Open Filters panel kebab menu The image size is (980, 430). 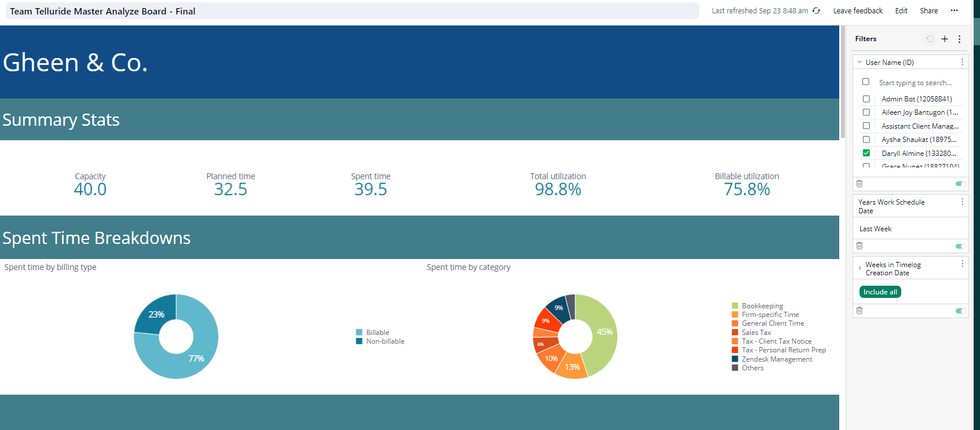960,39
